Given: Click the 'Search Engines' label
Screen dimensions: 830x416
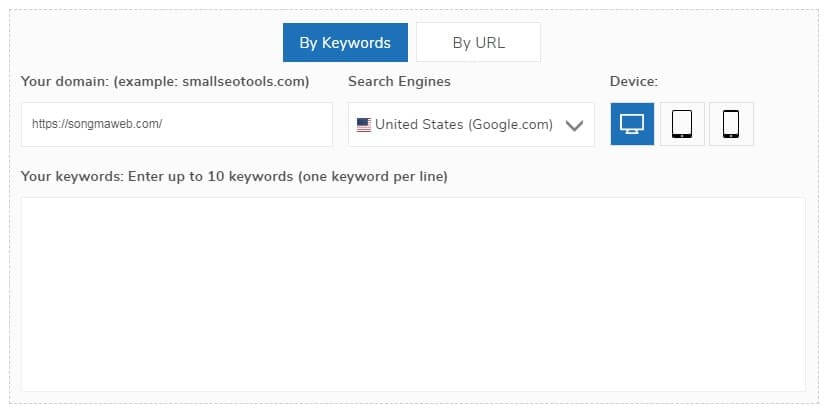Looking at the screenshot, I should tap(400, 82).
